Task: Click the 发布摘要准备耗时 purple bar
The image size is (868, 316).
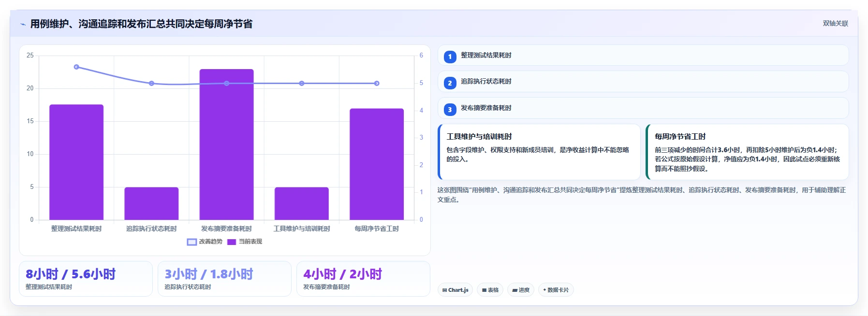Action: point(226,144)
